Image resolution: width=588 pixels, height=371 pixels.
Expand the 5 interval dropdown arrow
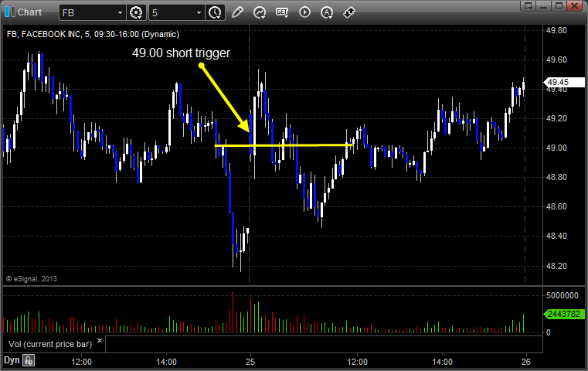tap(199, 13)
